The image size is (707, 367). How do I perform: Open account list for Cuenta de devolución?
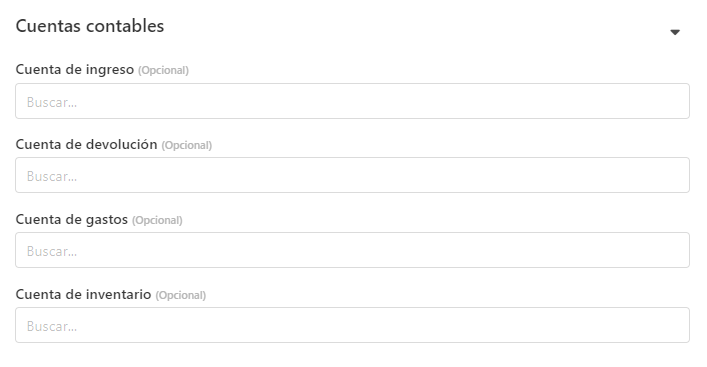tap(352, 175)
